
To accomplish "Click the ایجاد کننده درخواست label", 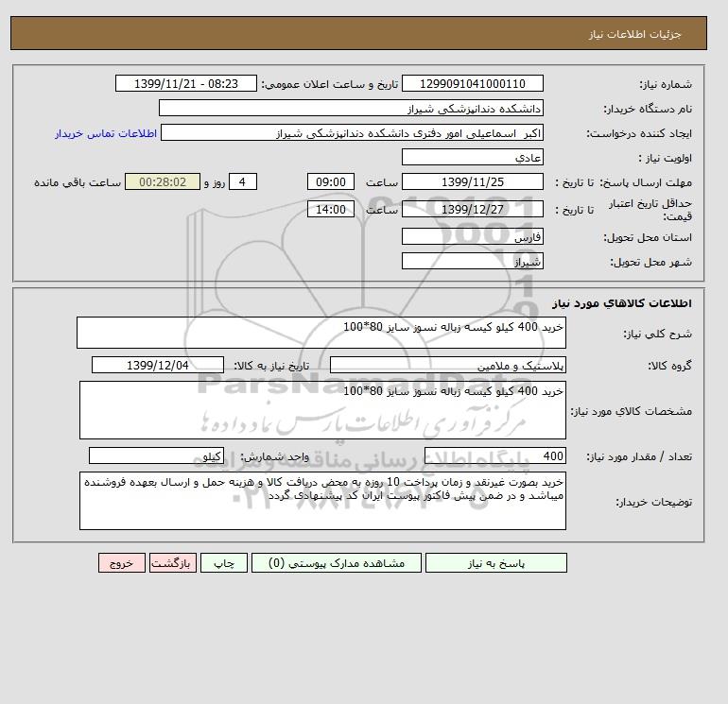I will point(639,133).
